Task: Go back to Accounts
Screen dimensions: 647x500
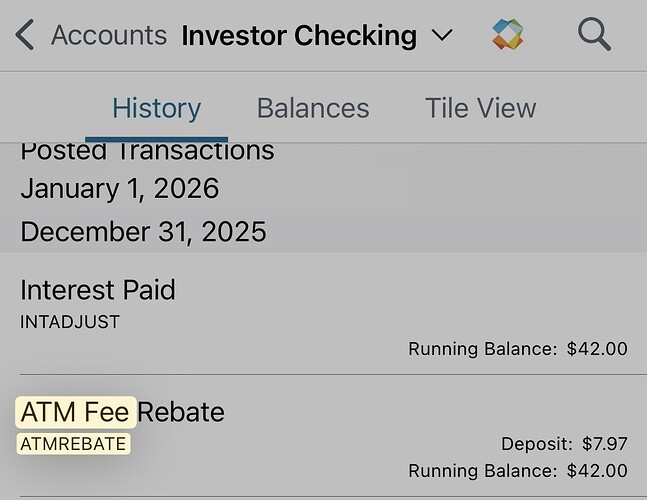Action: (108, 36)
